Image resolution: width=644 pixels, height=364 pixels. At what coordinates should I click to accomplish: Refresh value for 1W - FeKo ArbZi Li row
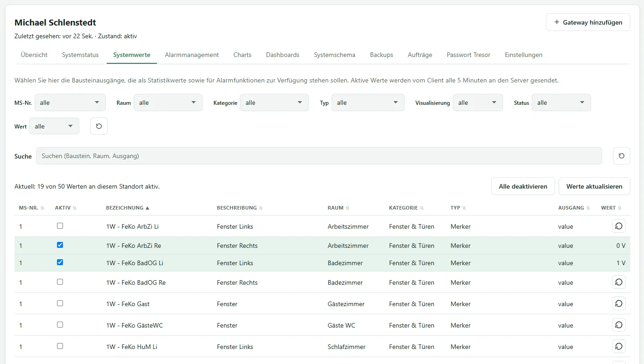618,226
